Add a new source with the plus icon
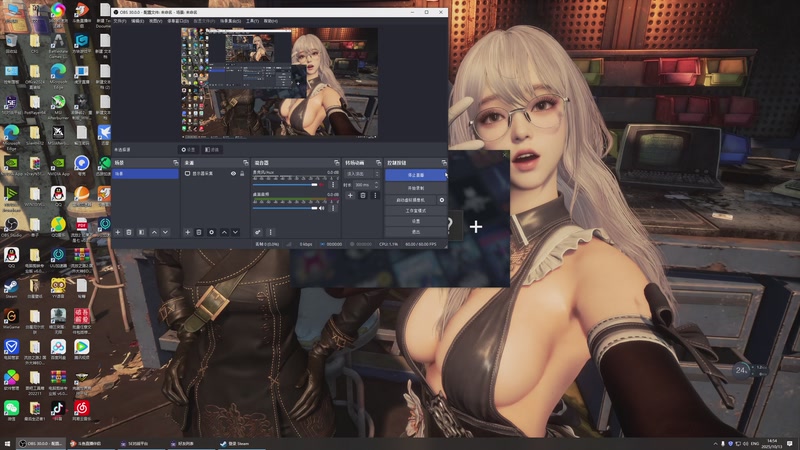Image resolution: width=800 pixels, height=450 pixels. [188, 232]
